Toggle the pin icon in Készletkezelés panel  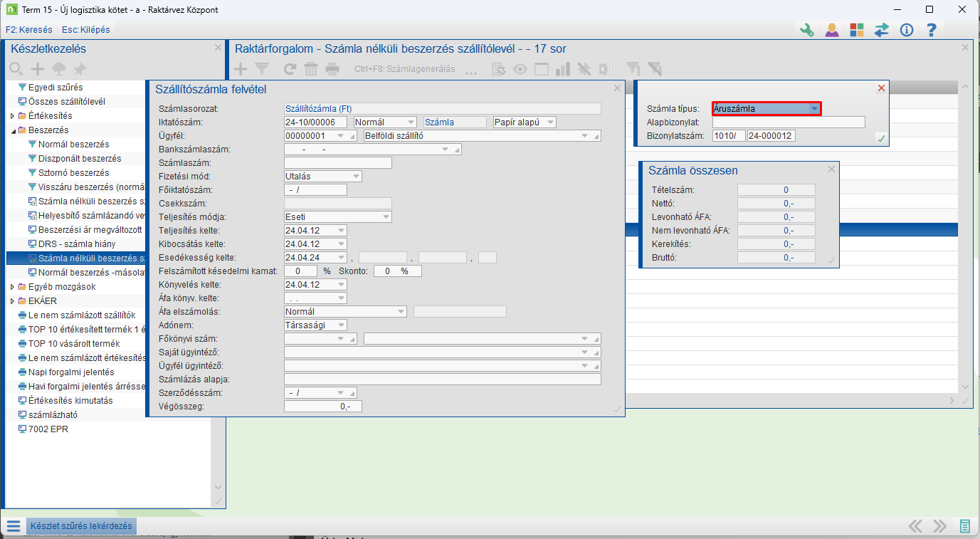click(80, 69)
